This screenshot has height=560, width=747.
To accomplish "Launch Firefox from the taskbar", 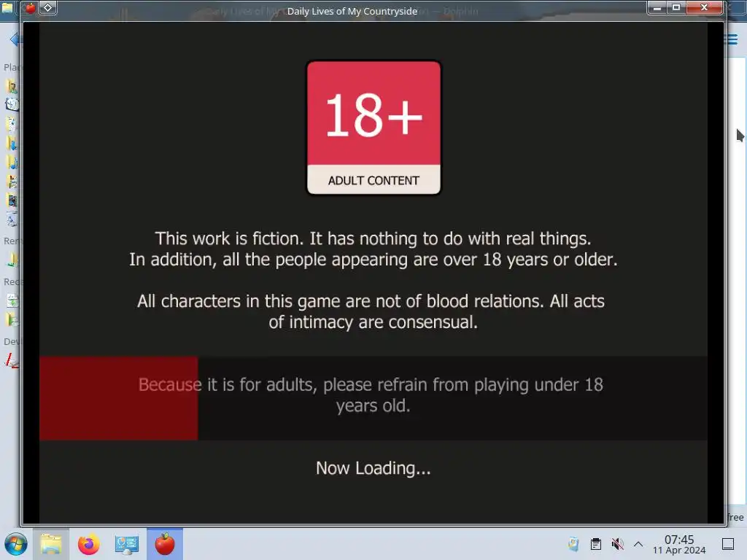I will point(88,544).
